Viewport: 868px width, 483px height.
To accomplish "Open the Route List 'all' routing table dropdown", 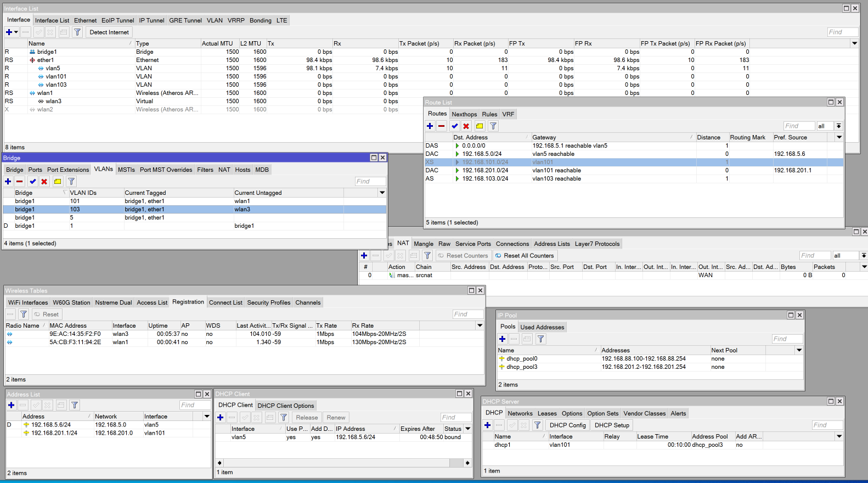I will click(x=838, y=126).
